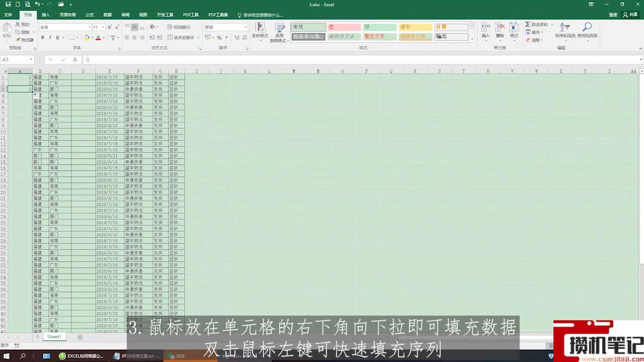The image size is (644, 362).
Task: Open the font name 宋体 dropdown
Action: click(x=90, y=27)
